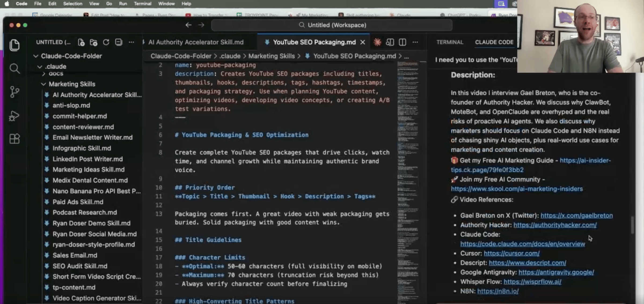Viewport: 644px width, 304px height.
Task: Open anti-slop.md in the file tree
Action: (71, 105)
